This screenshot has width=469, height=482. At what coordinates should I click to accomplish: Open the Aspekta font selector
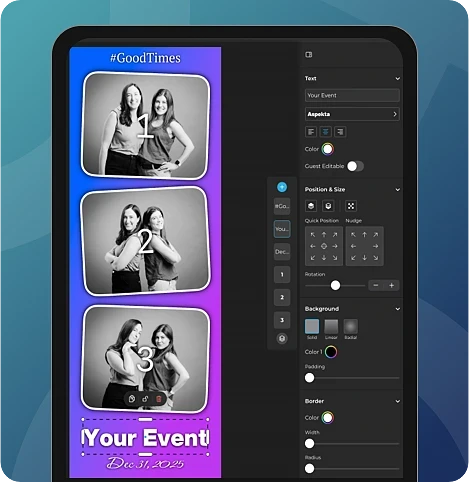352,114
